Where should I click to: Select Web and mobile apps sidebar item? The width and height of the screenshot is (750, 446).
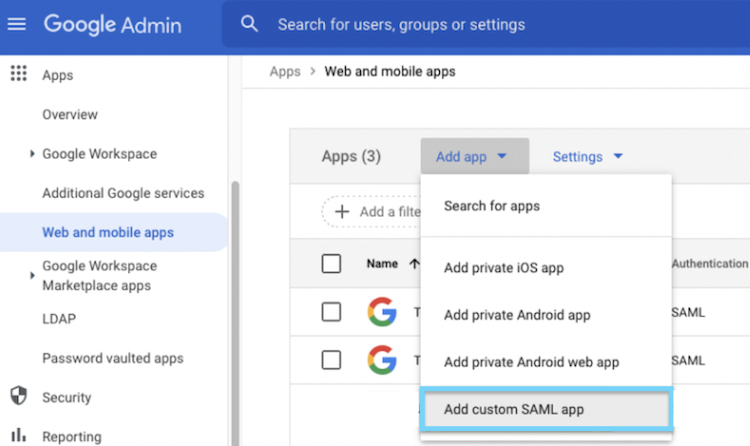pos(114,232)
